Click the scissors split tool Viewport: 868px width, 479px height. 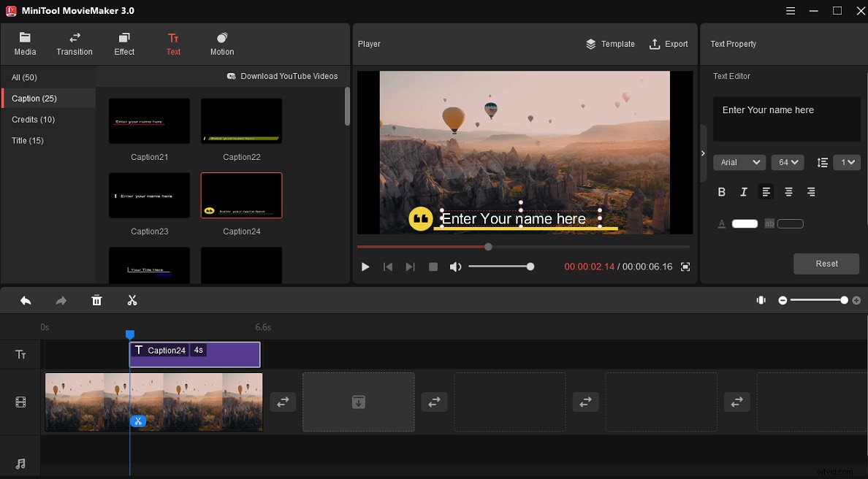(x=132, y=300)
